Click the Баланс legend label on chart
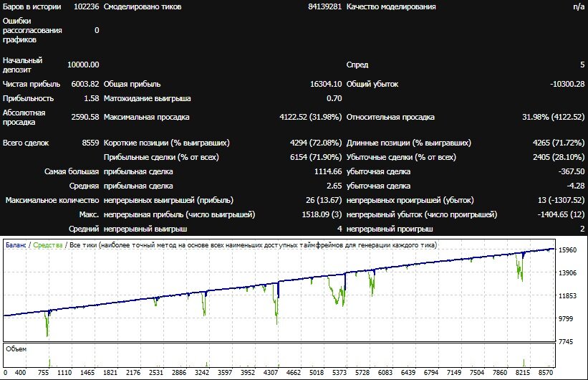Image resolution: width=588 pixels, height=380 pixels. [x=16, y=245]
